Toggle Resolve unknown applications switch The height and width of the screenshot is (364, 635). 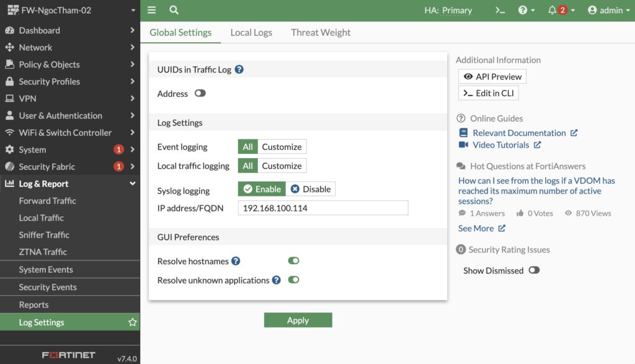tap(293, 280)
